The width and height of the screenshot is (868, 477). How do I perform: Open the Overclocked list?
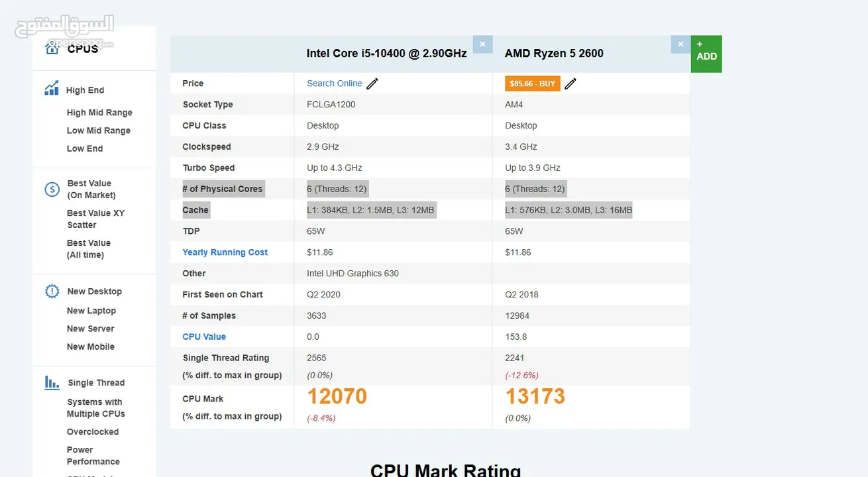93,432
